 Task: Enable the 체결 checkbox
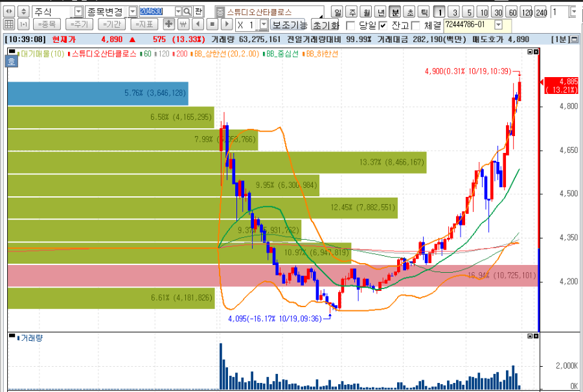(x=415, y=26)
